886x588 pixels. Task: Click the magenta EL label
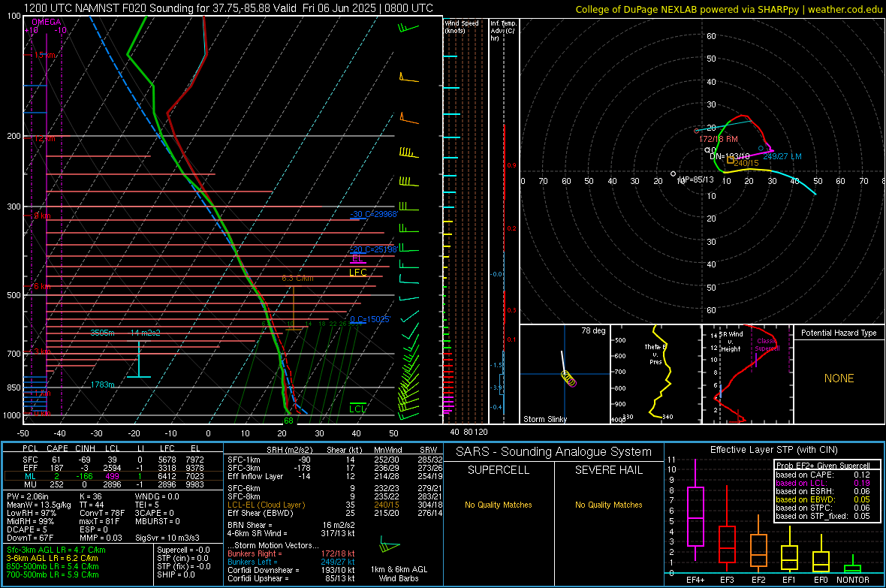(x=357, y=258)
